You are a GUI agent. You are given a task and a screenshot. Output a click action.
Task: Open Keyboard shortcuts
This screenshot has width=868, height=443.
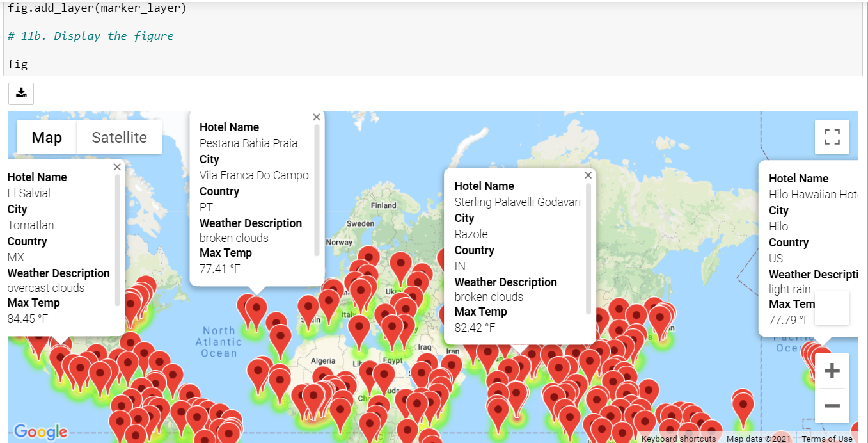(679, 439)
